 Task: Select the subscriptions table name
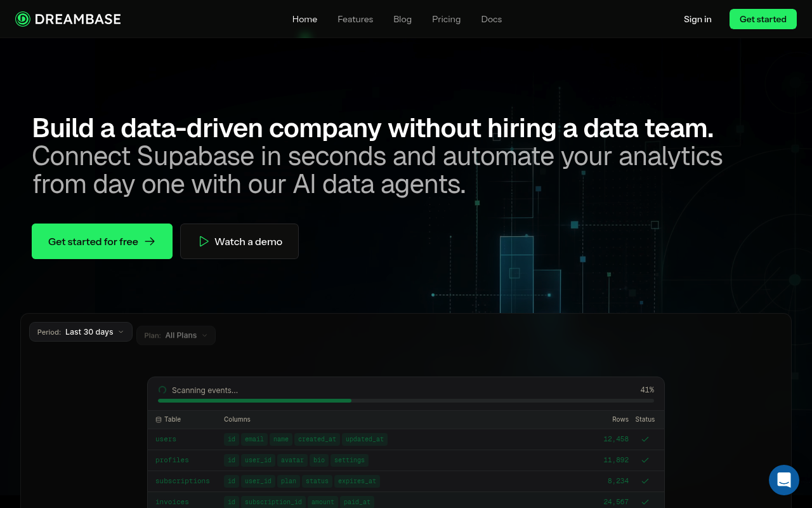[183, 481]
